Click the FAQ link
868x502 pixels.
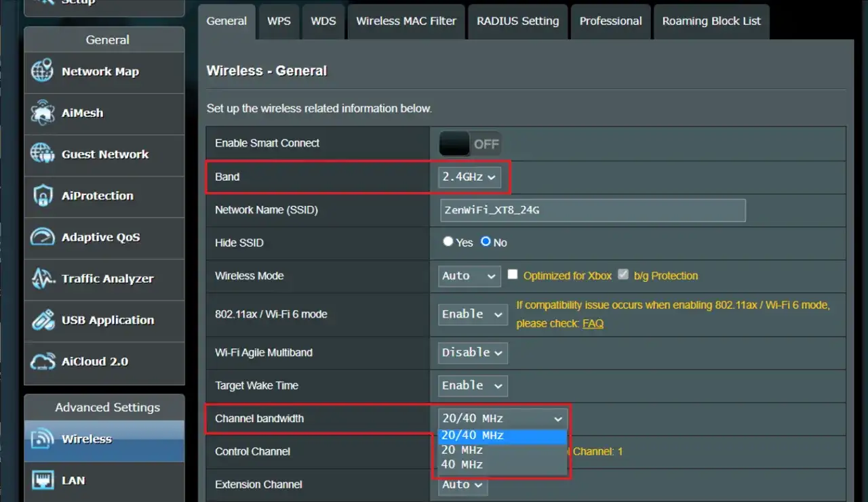593,323
